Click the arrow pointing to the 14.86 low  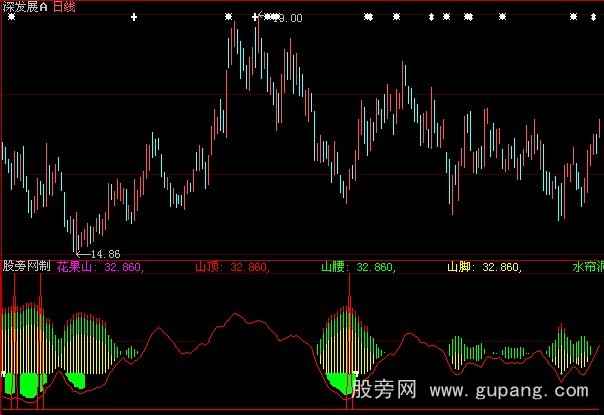[x=82, y=254]
